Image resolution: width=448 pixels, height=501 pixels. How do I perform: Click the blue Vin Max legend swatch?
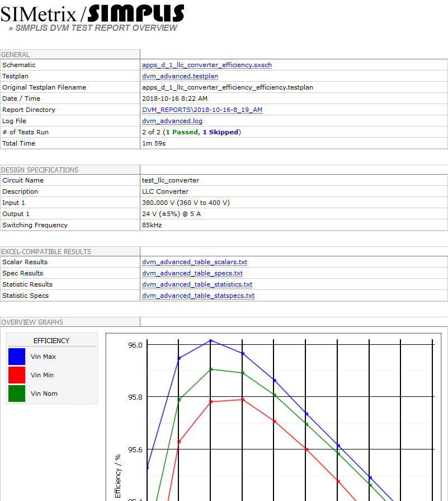pos(17,357)
